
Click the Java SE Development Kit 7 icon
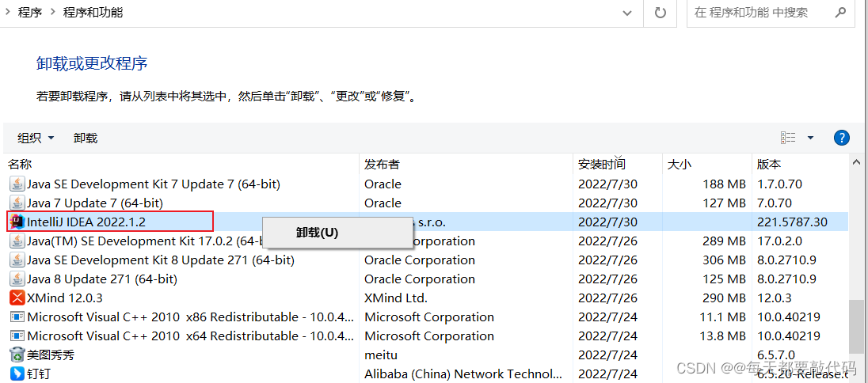coord(17,184)
